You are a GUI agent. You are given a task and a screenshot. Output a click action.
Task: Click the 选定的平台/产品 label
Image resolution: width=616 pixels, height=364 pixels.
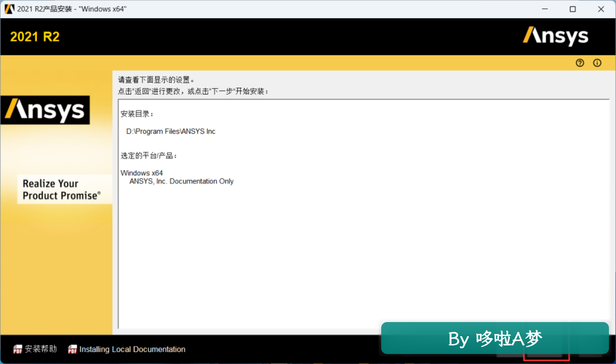[x=149, y=155]
